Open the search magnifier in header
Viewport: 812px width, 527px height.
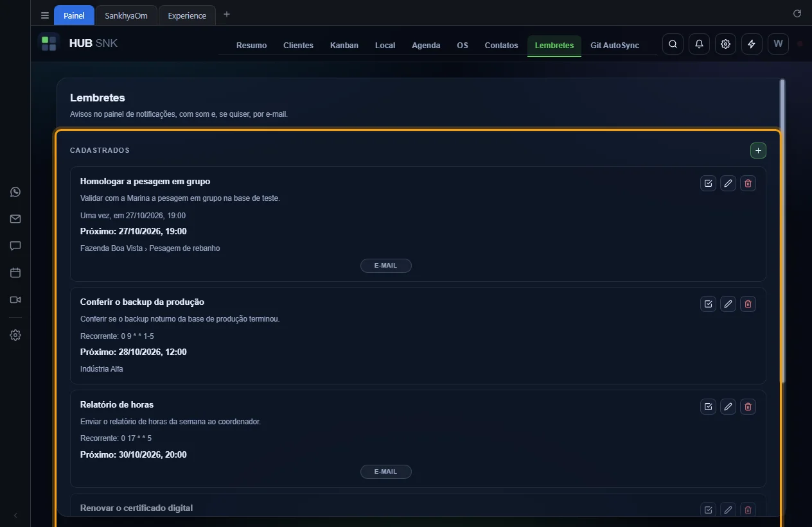[673, 44]
